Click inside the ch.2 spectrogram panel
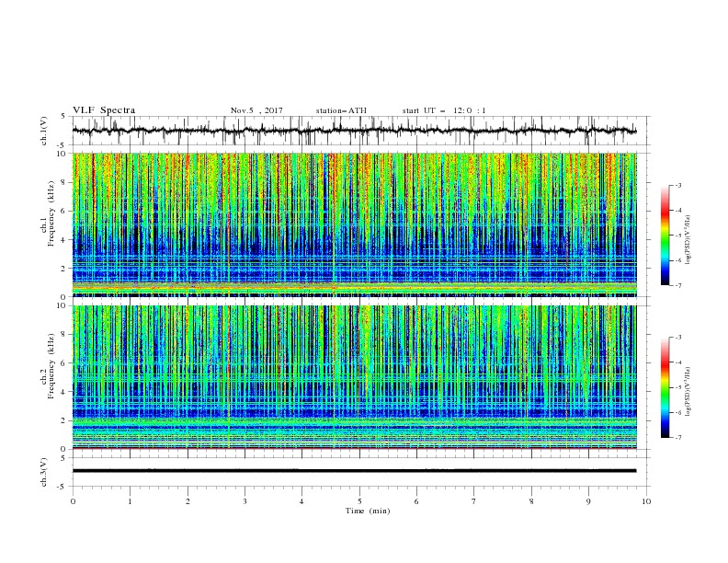 point(354,377)
